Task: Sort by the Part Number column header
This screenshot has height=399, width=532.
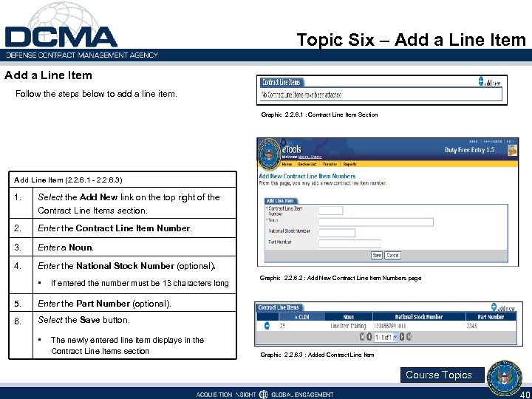Action: [491, 317]
